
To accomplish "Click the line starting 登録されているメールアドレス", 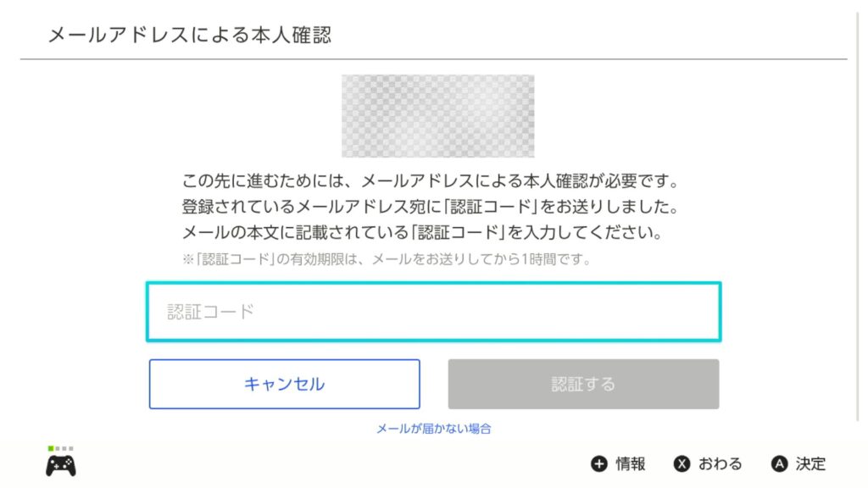I will click(431, 207).
